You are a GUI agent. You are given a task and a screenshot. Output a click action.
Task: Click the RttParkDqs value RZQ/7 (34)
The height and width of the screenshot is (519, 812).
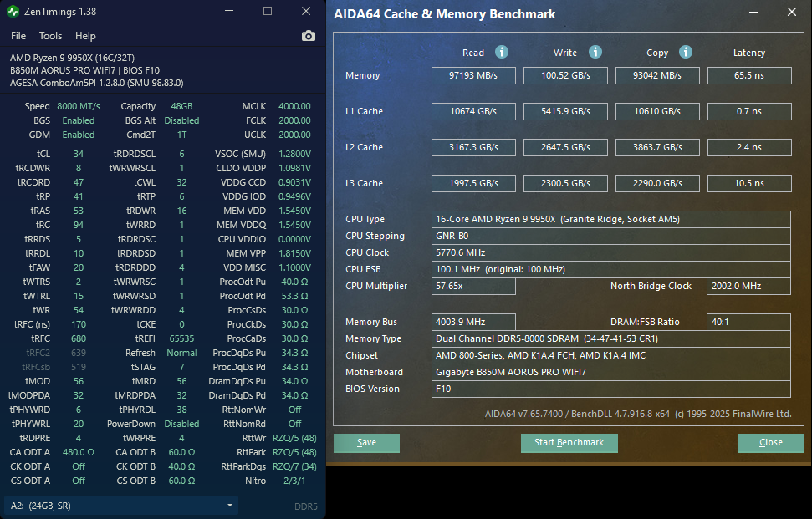coord(294,466)
